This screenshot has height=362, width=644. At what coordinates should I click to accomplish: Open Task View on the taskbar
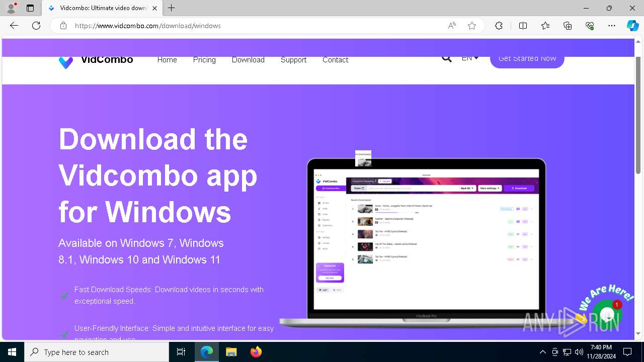(181, 352)
